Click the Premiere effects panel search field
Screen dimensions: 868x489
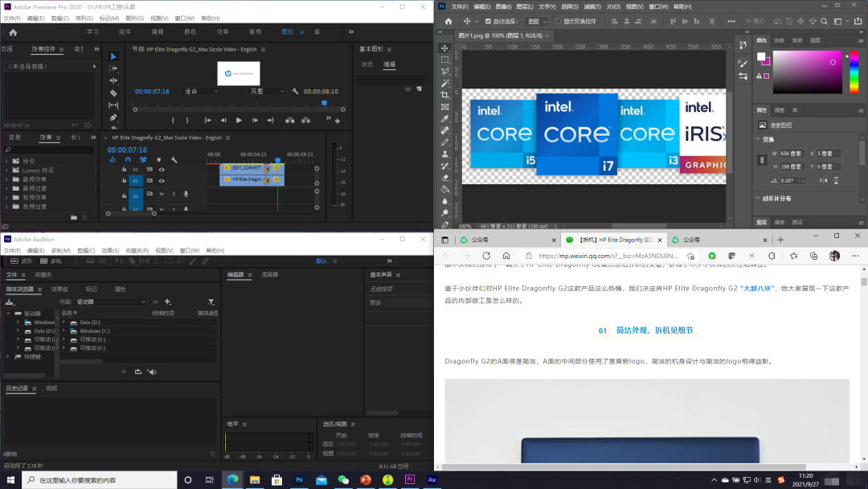click(49, 150)
